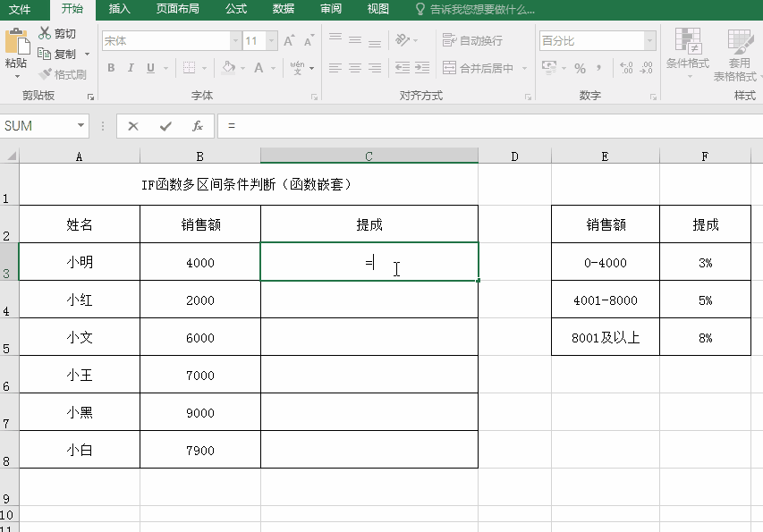This screenshot has height=532, width=763.
Task: Click the Tell Me search box
Action: click(475, 9)
